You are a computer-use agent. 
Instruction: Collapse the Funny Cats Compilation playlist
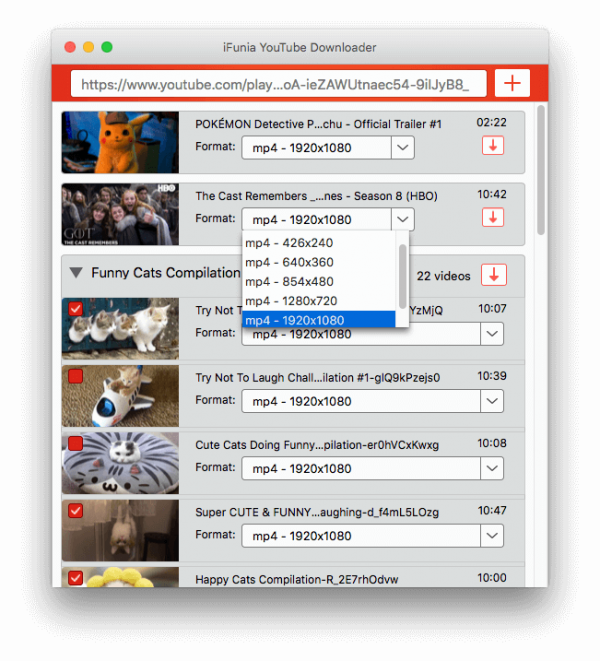click(76, 273)
